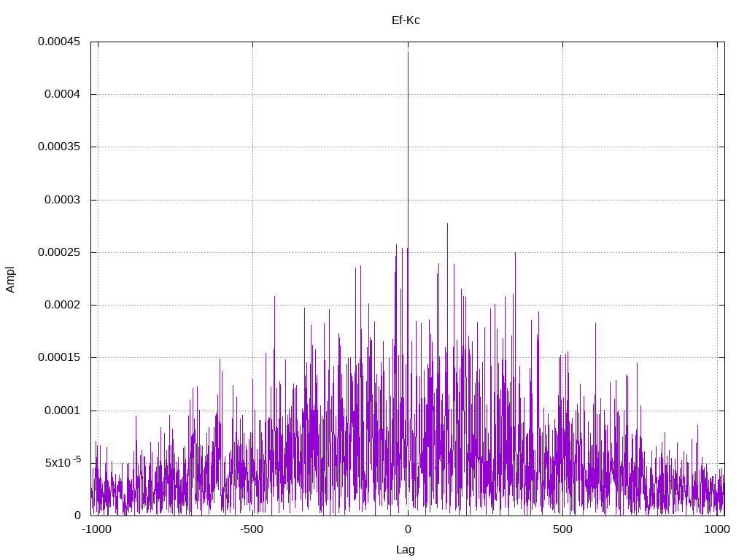The width and height of the screenshot is (747, 560).
Task: Click y-axis value 0.00025
Action: (59, 252)
